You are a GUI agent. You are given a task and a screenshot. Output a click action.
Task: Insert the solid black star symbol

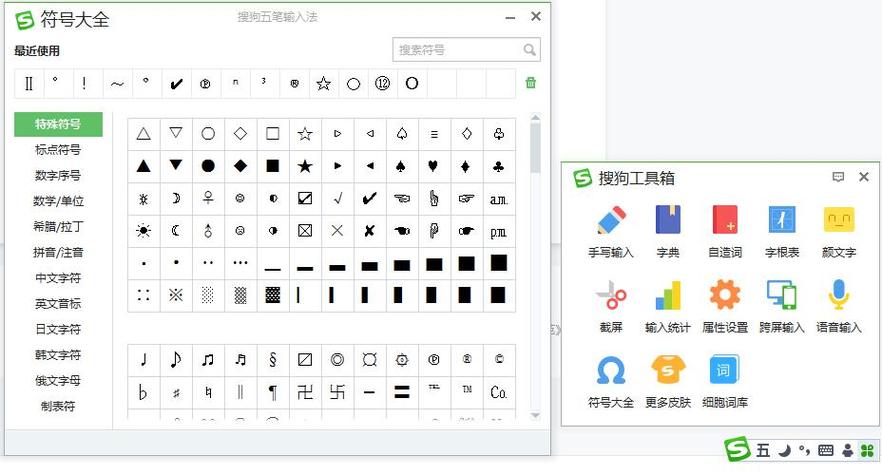point(305,166)
